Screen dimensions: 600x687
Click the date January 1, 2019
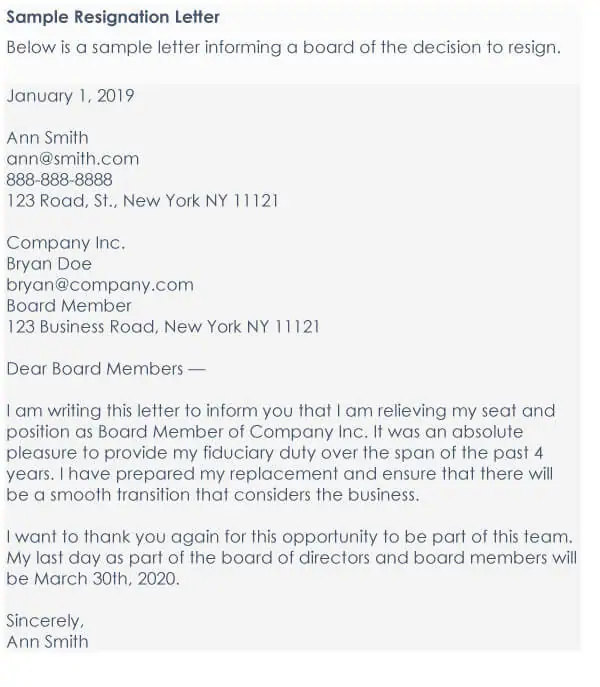click(70, 96)
